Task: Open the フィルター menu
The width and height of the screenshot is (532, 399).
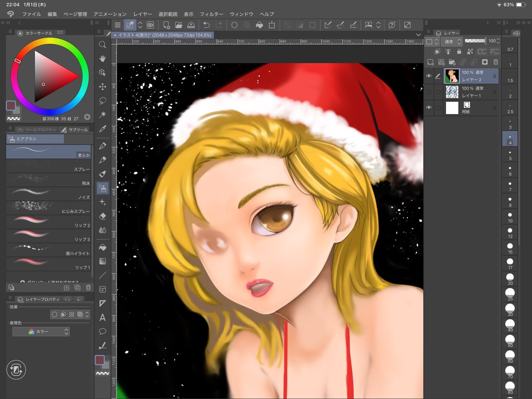Action: pos(211,14)
